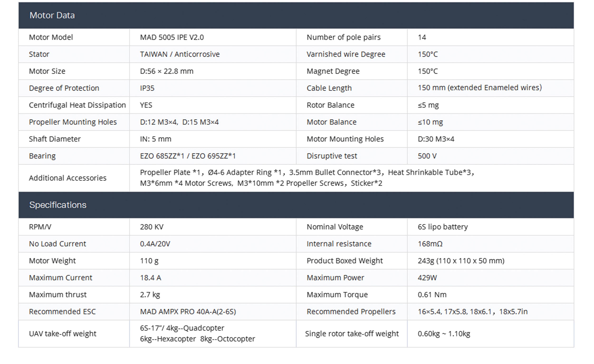
Task: Select the 150 mm extended Enameled wires value
Action: pos(480,88)
